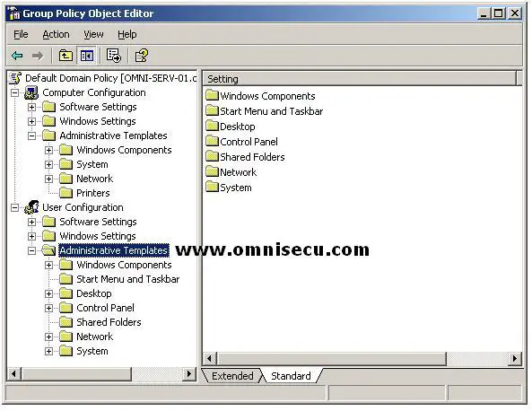
Task: Click the User Configuration user icon
Action: click(x=32, y=207)
